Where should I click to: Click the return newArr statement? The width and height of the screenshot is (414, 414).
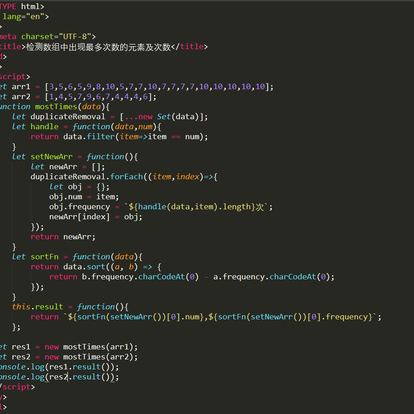tap(63, 237)
